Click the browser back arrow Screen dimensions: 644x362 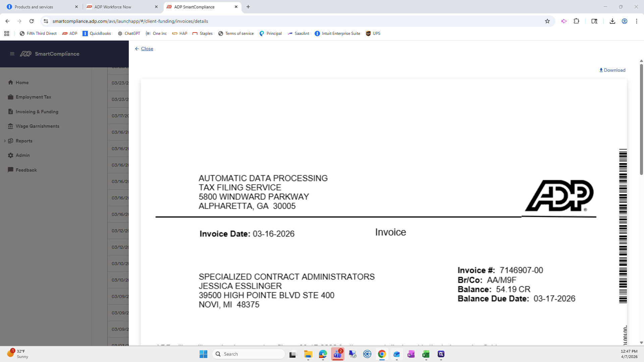point(7,21)
